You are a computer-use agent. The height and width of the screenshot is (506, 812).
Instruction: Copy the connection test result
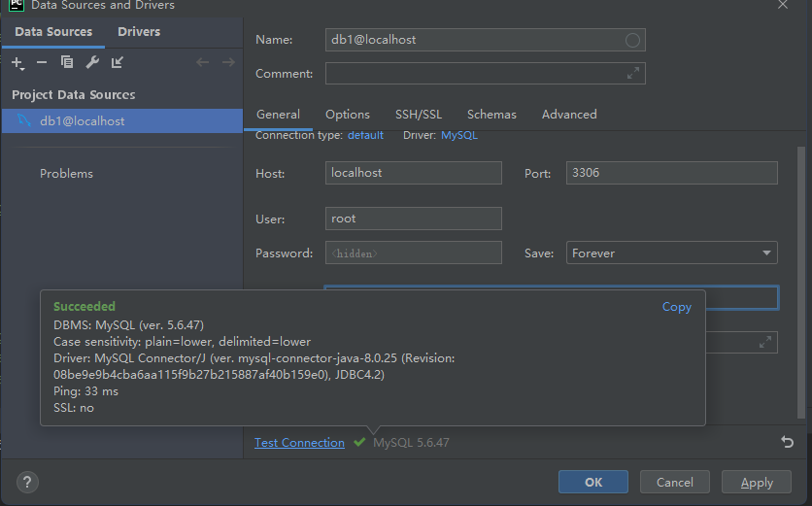point(676,307)
